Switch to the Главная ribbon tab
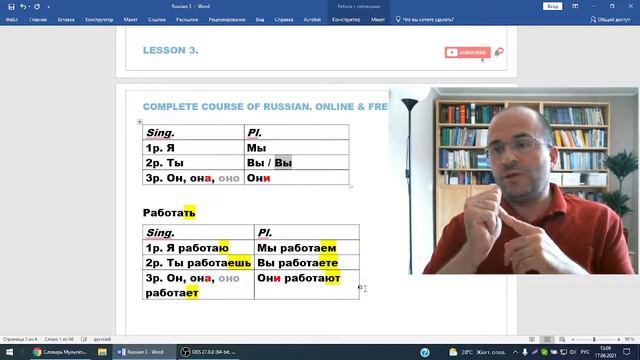 (38, 20)
